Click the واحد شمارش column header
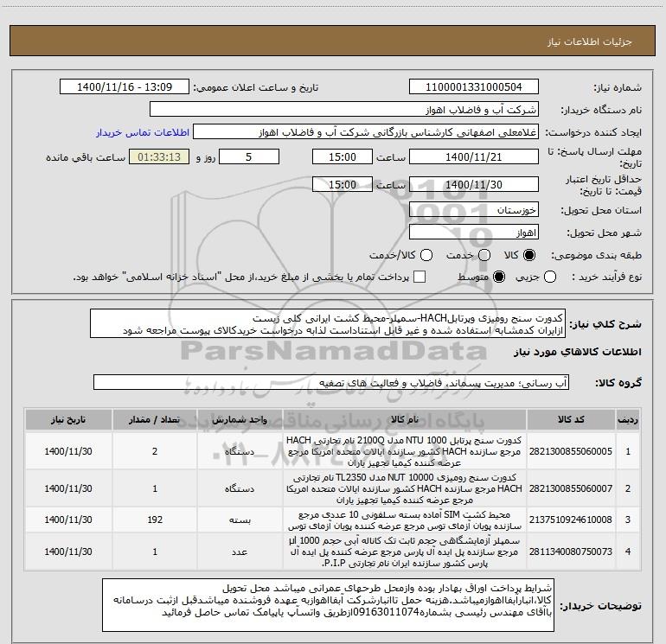This screenshot has height=644, width=666. (240, 420)
